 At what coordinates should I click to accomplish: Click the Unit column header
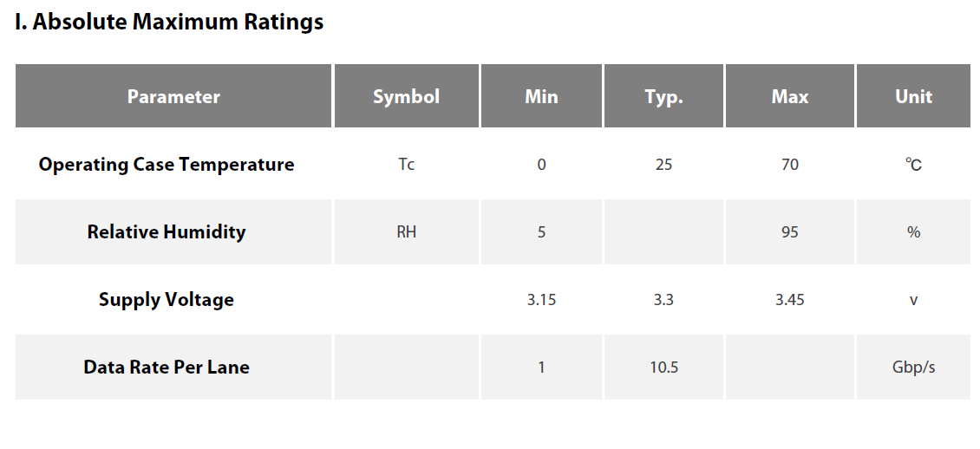pyautogui.click(x=914, y=96)
